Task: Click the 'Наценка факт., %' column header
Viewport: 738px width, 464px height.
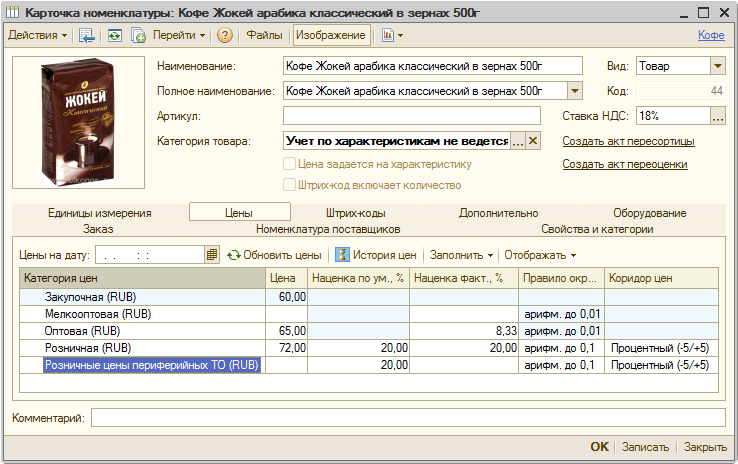Action: (x=464, y=278)
